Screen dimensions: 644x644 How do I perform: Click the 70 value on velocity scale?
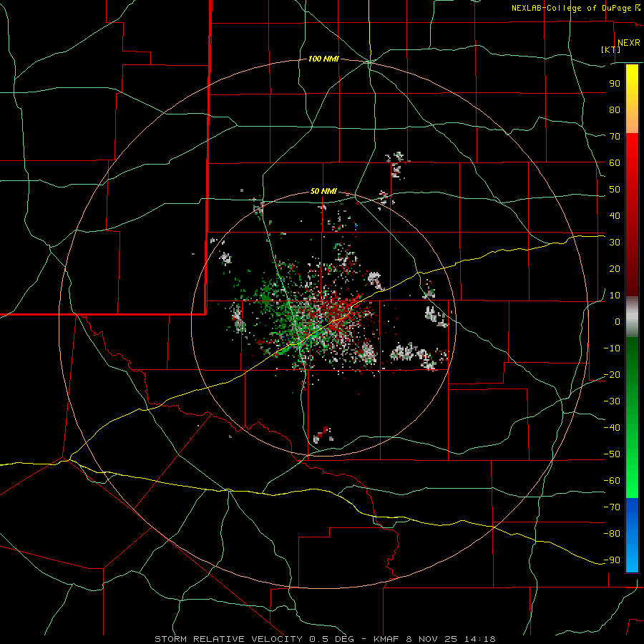615,137
